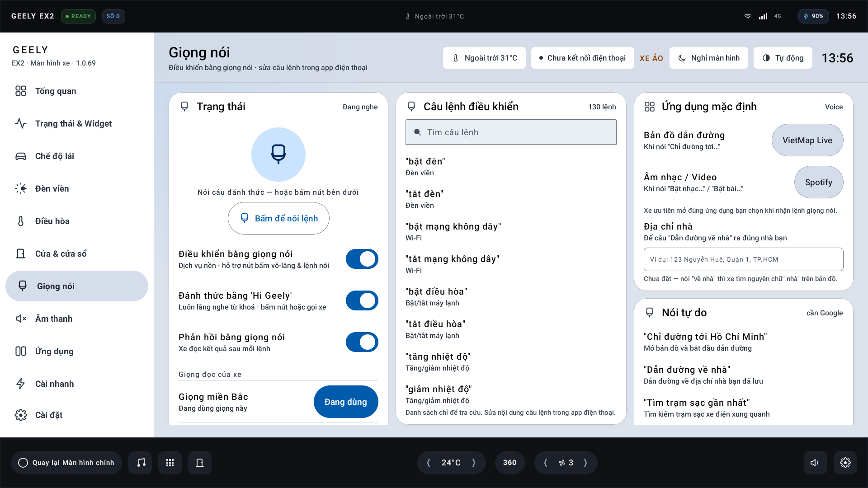Toggle Đánh thức bằng 'Hi Geely' switch
868x488 pixels.
tap(362, 300)
